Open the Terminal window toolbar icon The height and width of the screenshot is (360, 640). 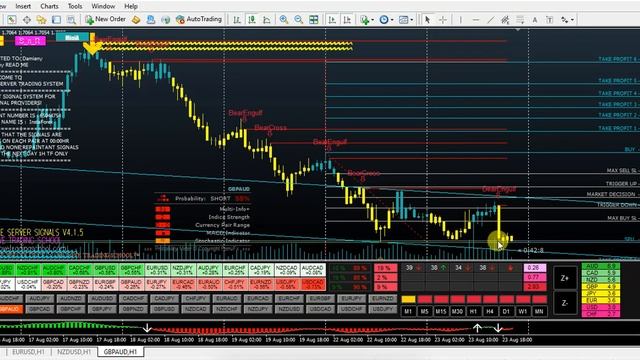(x=56, y=20)
